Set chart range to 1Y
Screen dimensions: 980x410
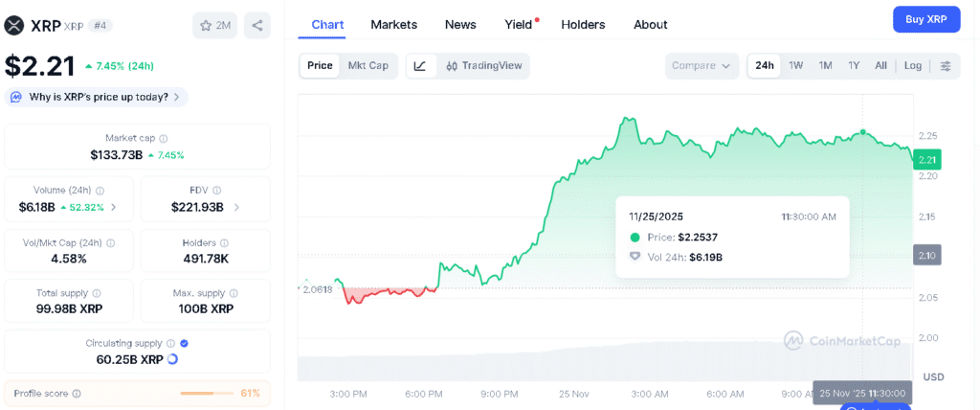854,66
